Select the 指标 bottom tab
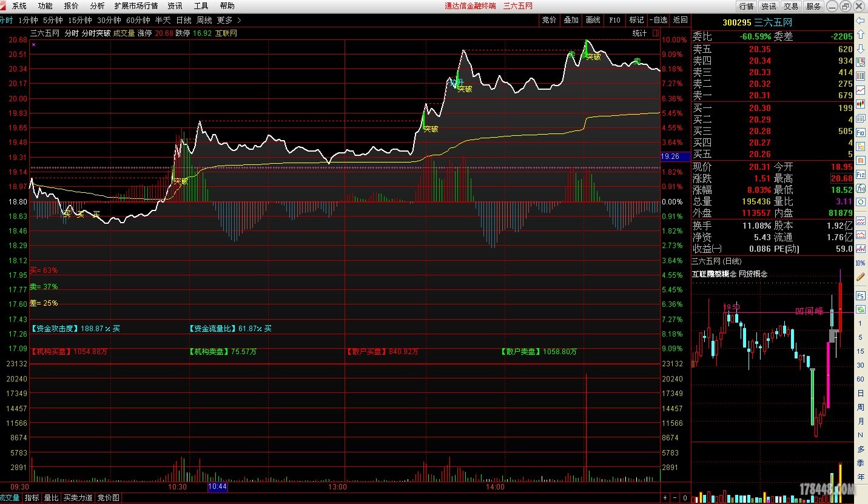 point(32,498)
